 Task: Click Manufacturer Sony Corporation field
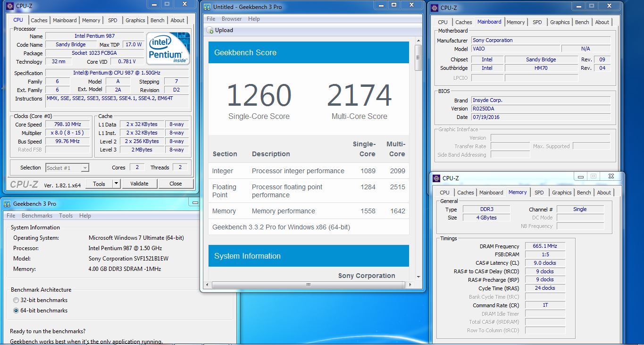click(541, 40)
